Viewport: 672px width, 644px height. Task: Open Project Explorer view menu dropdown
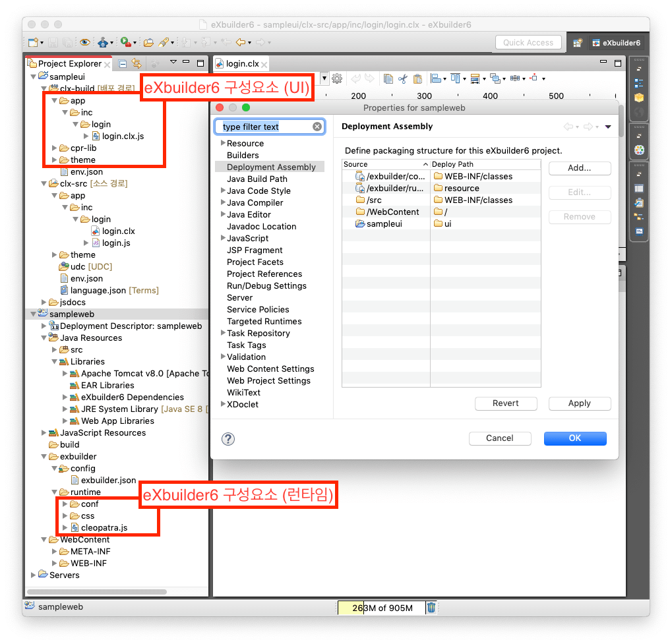pyautogui.click(x=173, y=63)
